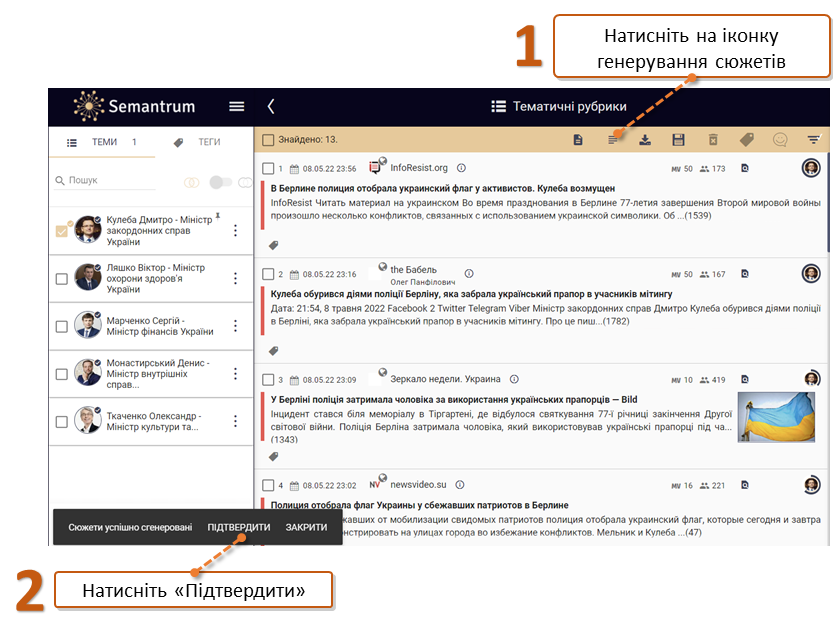833x621 pixels.
Task: Check the Ляшко Віктор topic checkbox
Action: 62,279
